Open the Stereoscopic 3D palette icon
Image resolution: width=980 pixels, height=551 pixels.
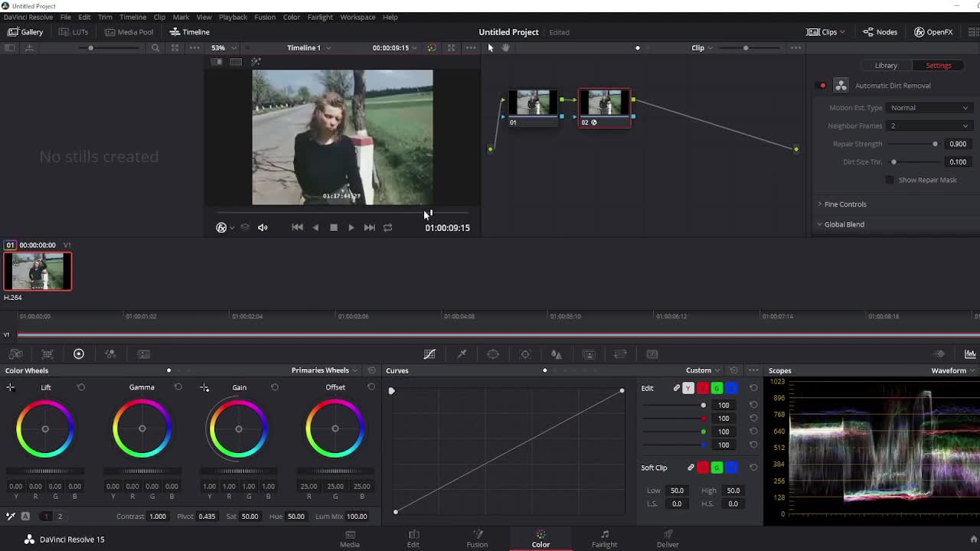tap(652, 354)
